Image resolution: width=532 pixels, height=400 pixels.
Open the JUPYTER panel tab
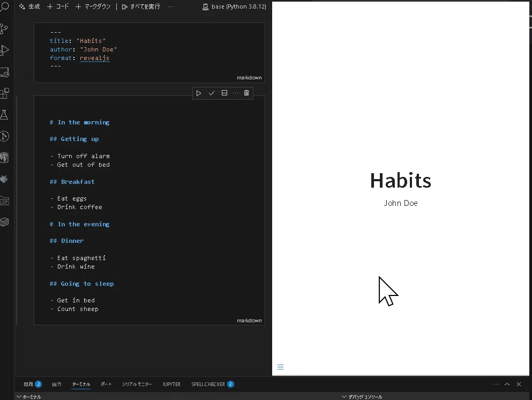(171, 384)
